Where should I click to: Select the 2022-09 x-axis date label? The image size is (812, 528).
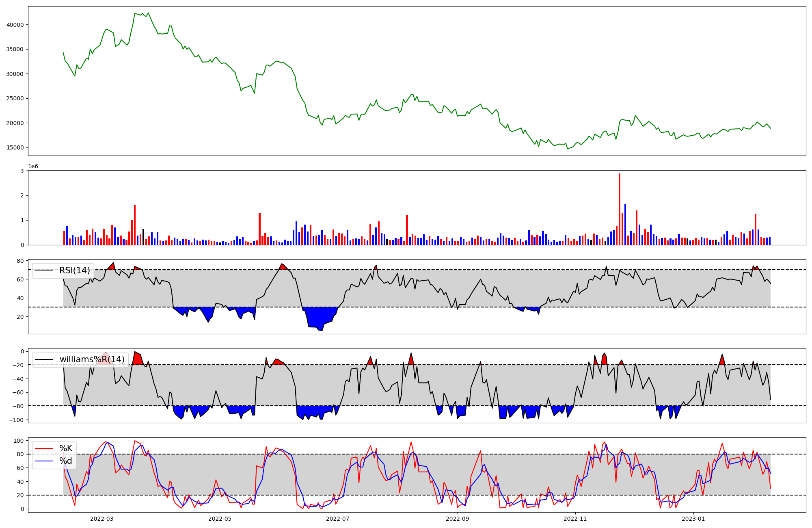point(458,519)
